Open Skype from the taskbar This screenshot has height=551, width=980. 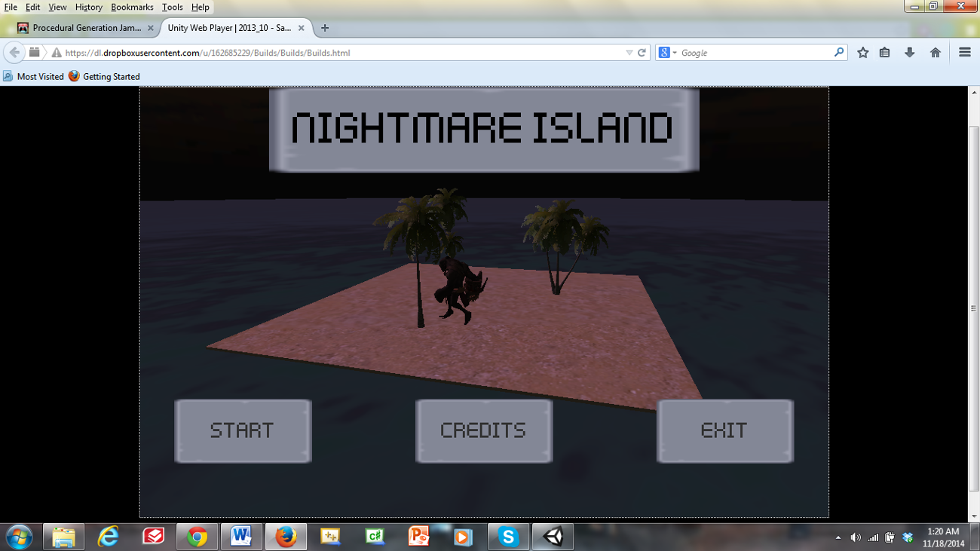(507, 537)
